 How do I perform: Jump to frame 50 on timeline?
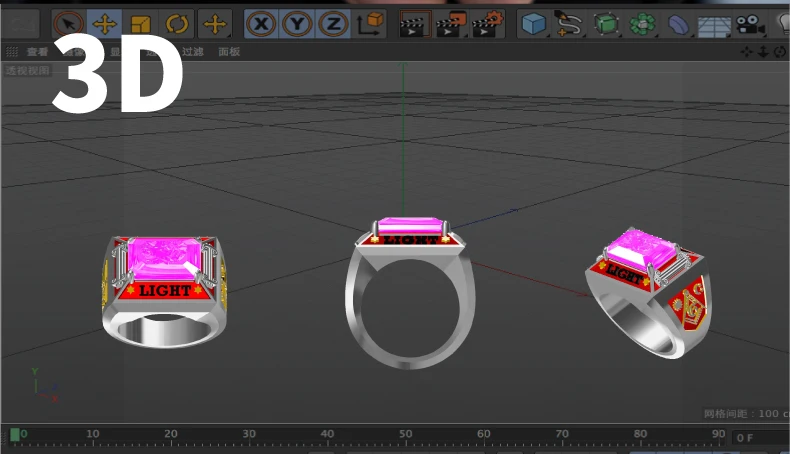point(406,434)
